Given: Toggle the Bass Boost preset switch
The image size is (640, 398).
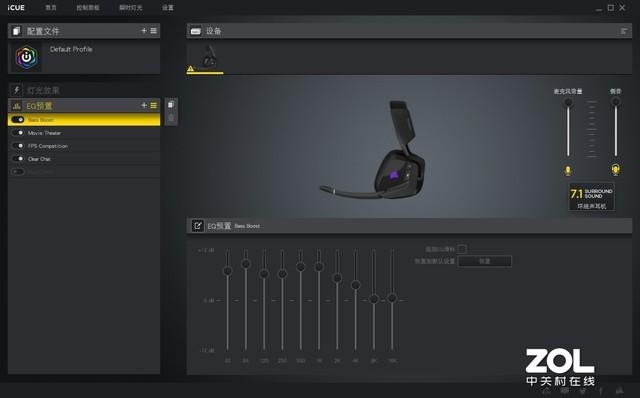Looking at the screenshot, I should click(18, 120).
